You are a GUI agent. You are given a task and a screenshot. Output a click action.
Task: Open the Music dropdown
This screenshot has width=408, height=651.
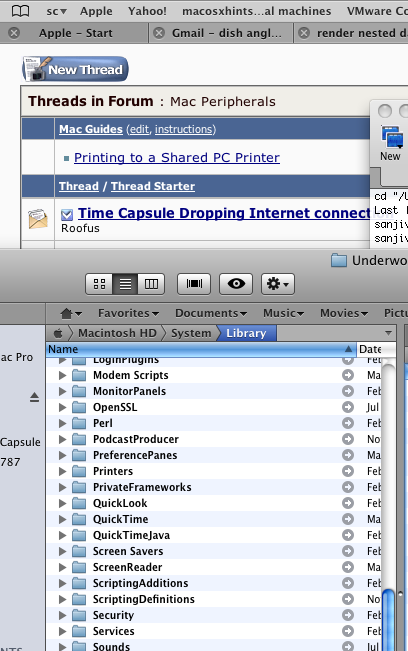[x=283, y=313]
